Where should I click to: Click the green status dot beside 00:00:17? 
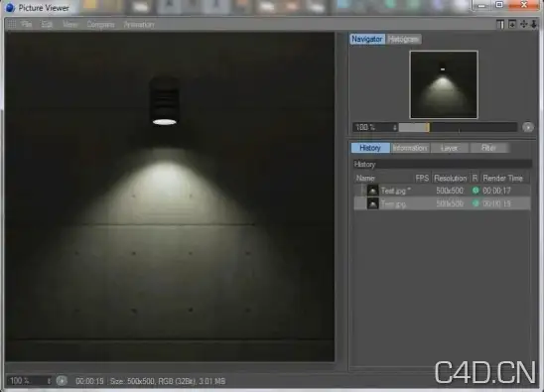click(476, 191)
